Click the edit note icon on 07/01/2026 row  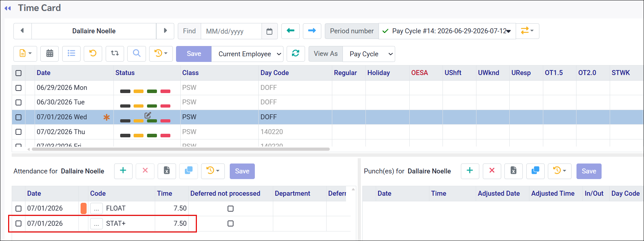pyautogui.click(x=148, y=115)
